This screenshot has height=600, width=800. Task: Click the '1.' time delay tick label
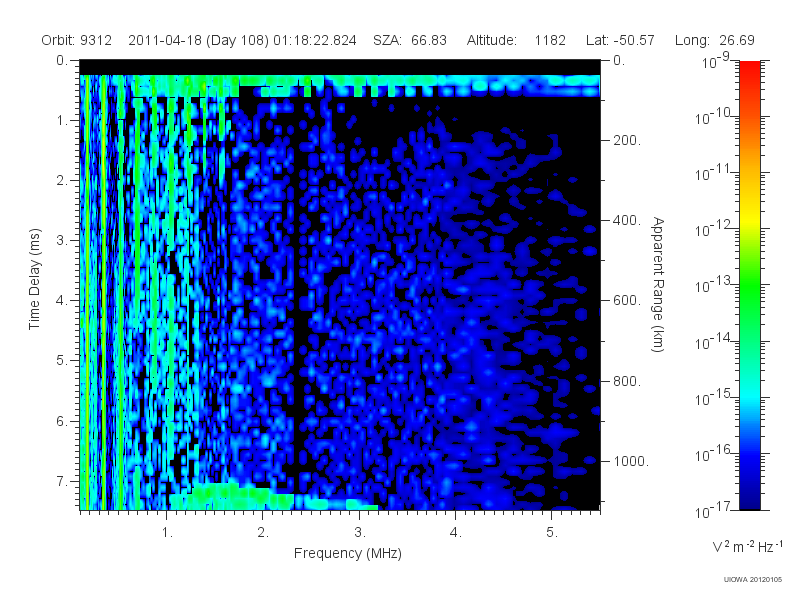pyautogui.click(x=62, y=121)
